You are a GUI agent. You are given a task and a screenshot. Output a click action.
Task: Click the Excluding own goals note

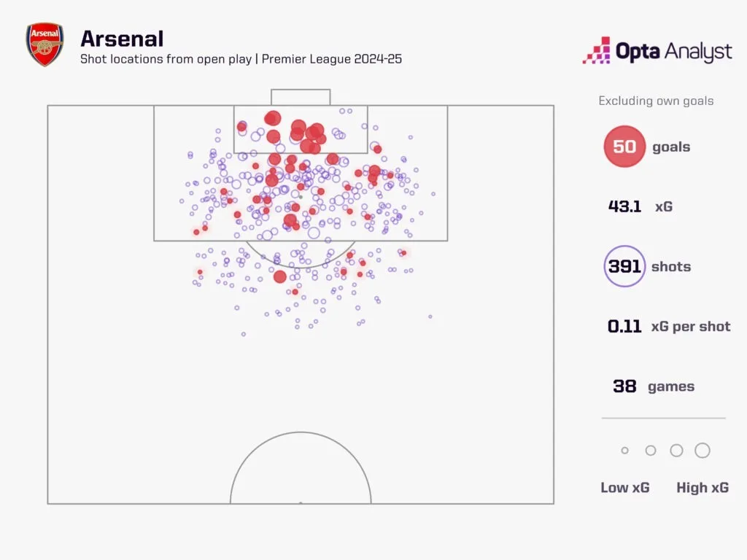pyautogui.click(x=656, y=101)
